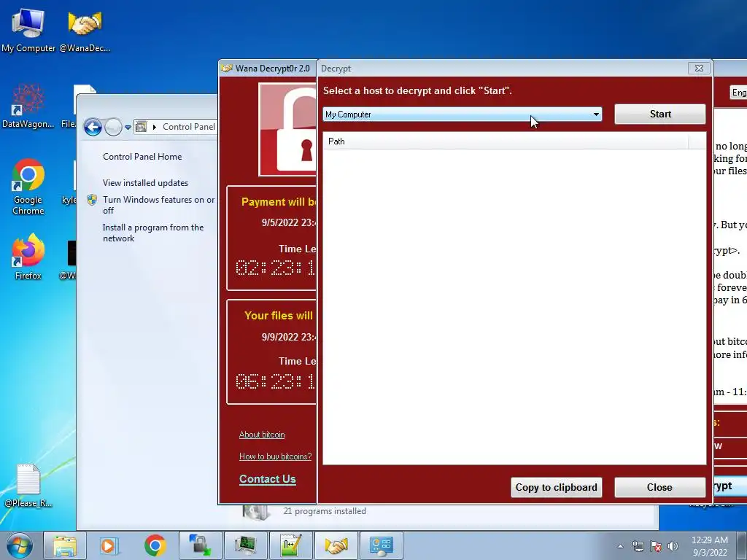Open the padlock network app in taskbar

pyautogui.click(x=200, y=545)
